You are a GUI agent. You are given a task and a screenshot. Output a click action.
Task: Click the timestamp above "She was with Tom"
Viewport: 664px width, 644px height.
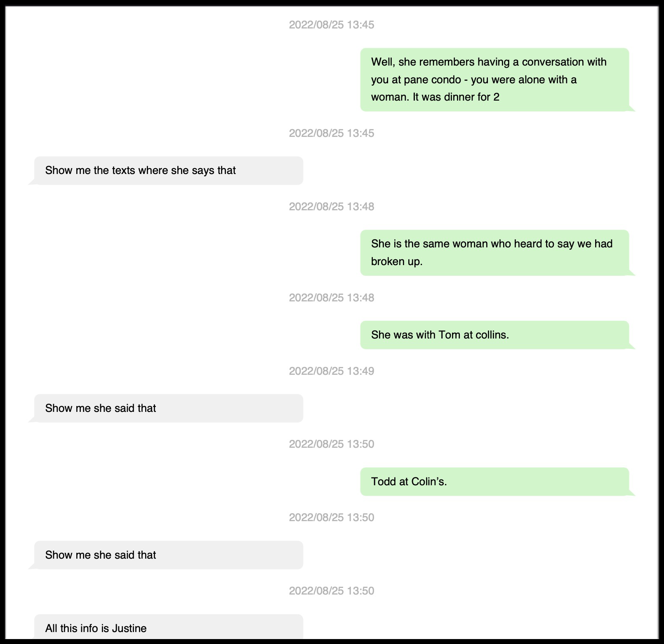point(332,298)
